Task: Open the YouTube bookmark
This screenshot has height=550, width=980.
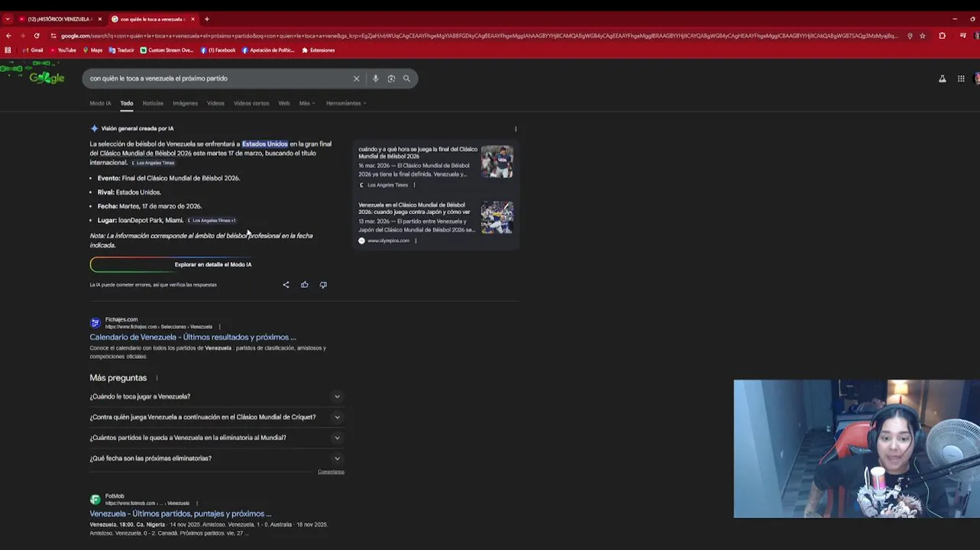Action: [x=63, y=50]
